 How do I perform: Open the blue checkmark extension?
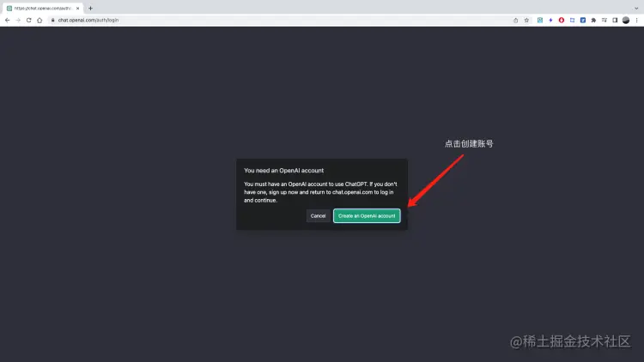coord(583,20)
